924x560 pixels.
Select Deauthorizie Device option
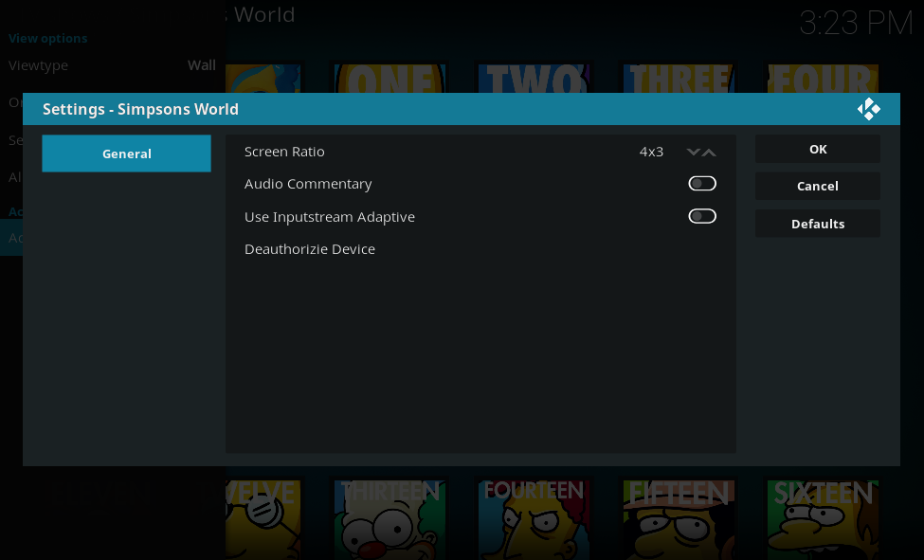310,249
